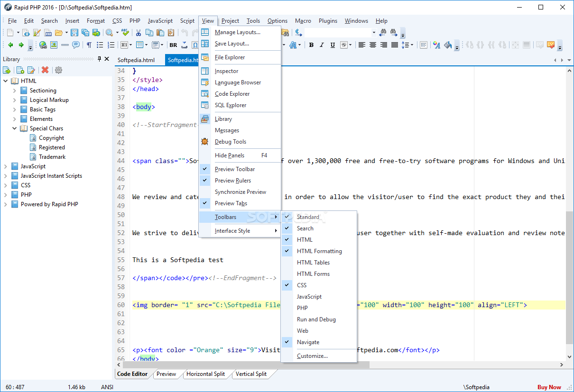This screenshot has width=574, height=392.
Task: Run spell check ABC icon
Action: [125, 33]
